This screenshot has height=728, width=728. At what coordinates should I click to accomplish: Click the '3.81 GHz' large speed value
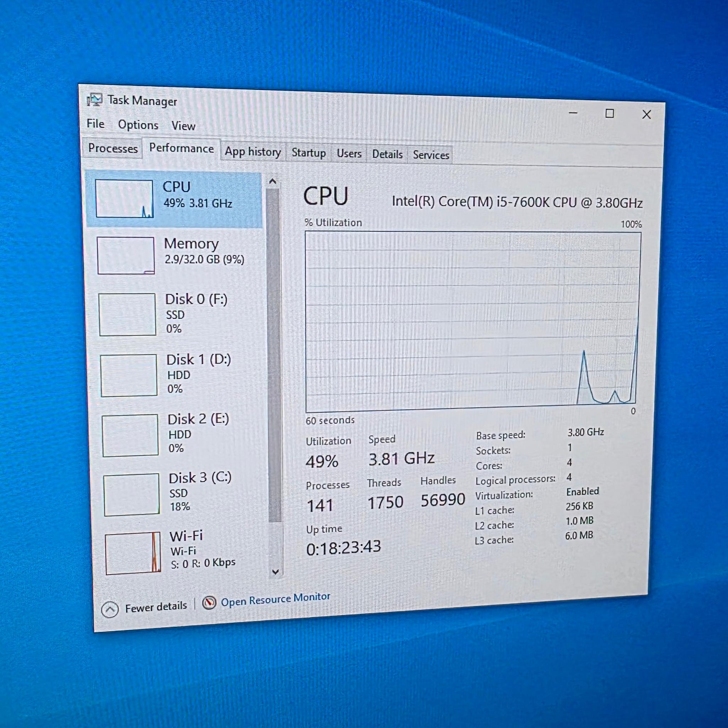pos(402,459)
